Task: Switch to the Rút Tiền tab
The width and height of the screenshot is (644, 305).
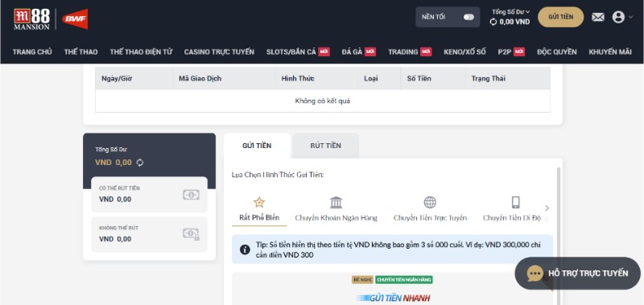Action: pos(326,146)
